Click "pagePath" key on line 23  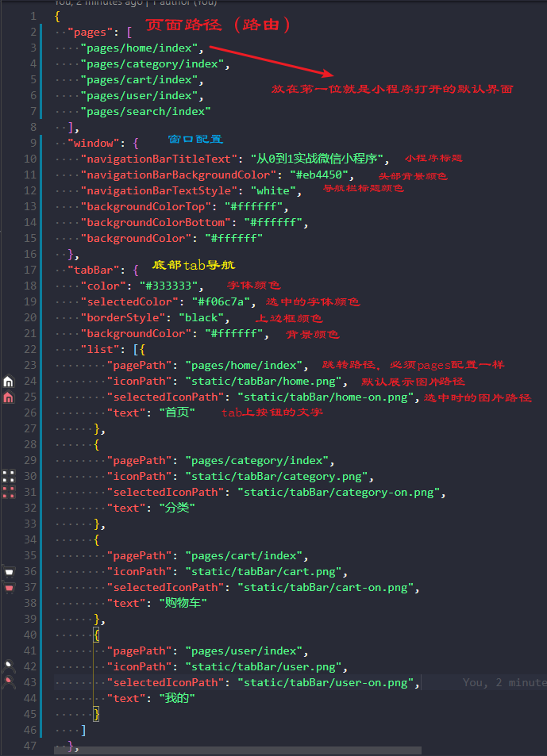140,365
